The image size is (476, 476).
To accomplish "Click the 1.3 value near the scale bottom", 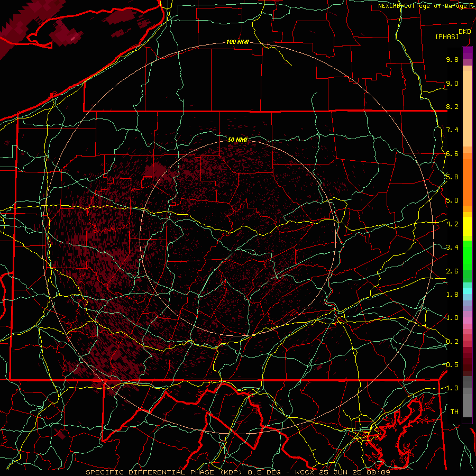I will coord(452,388).
